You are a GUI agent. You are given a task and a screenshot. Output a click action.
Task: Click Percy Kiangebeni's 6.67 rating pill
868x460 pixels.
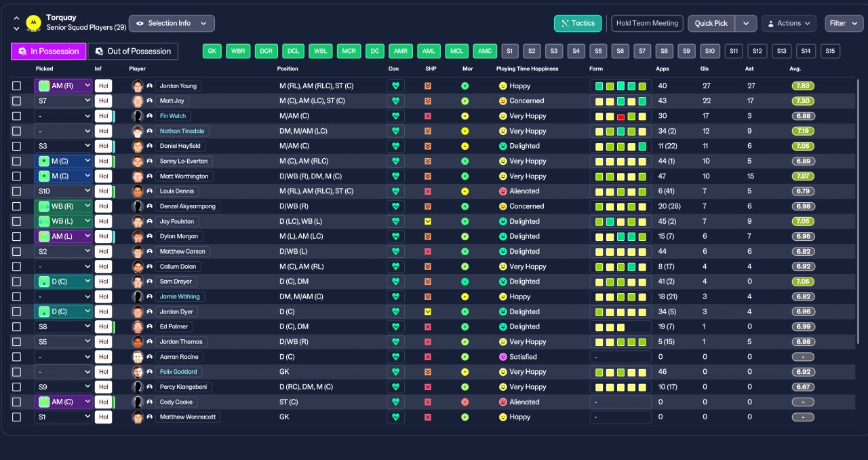click(803, 387)
